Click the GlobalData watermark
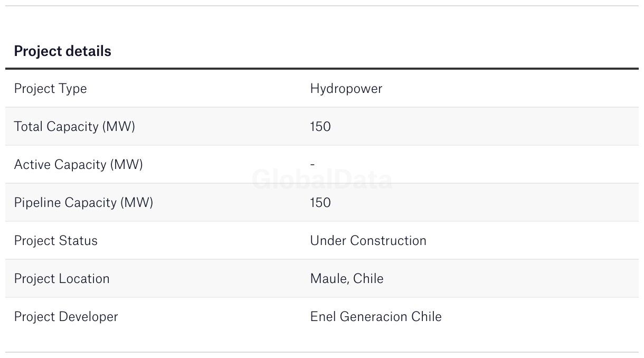This screenshot has height=358, width=644. tap(322, 180)
